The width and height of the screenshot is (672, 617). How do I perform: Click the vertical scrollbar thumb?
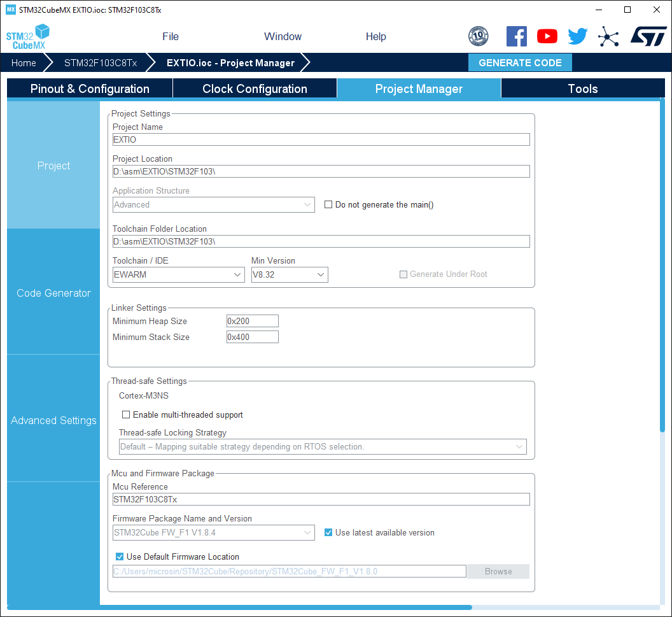coord(662,265)
